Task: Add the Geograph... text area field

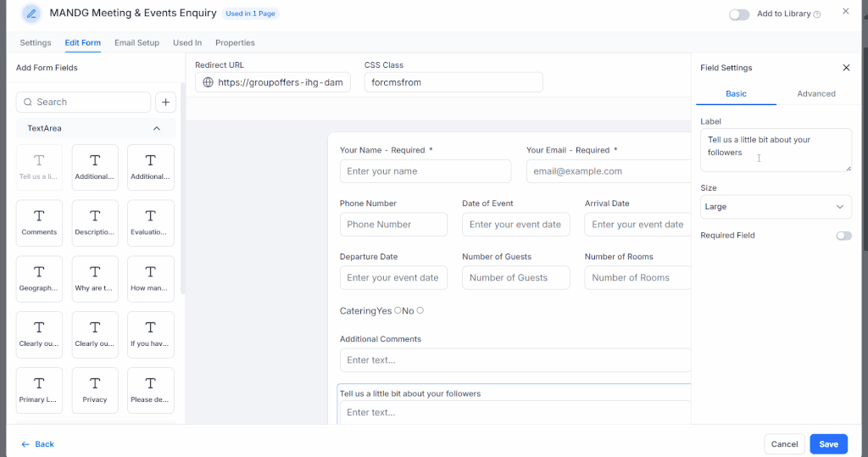Action: [39, 279]
